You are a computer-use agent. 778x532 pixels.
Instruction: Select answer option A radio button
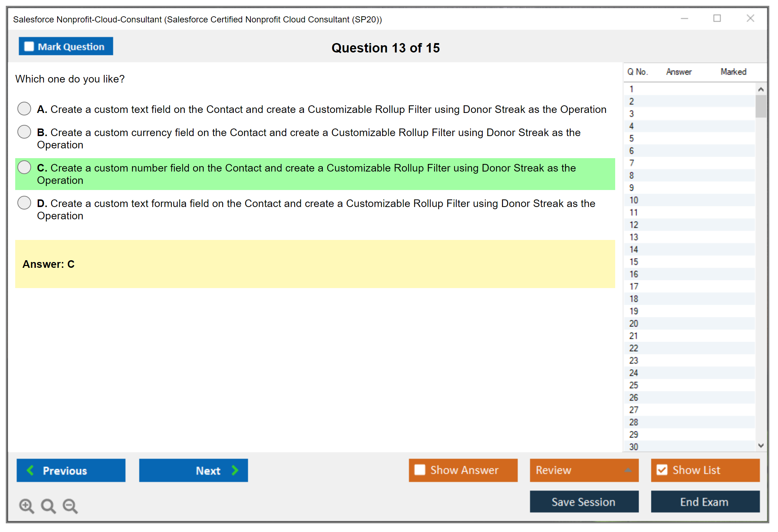[24, 109]
